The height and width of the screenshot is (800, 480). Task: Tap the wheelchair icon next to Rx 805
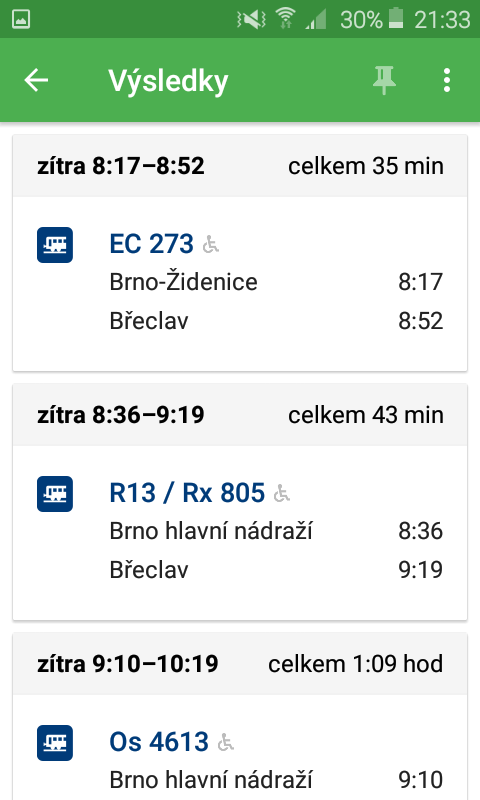[x=282, y=493]
